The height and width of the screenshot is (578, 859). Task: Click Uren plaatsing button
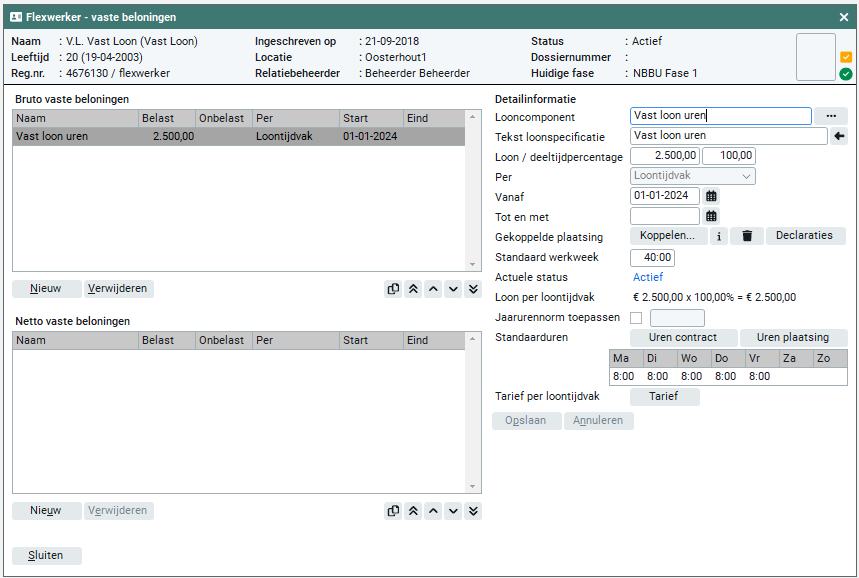coord(793,338)
